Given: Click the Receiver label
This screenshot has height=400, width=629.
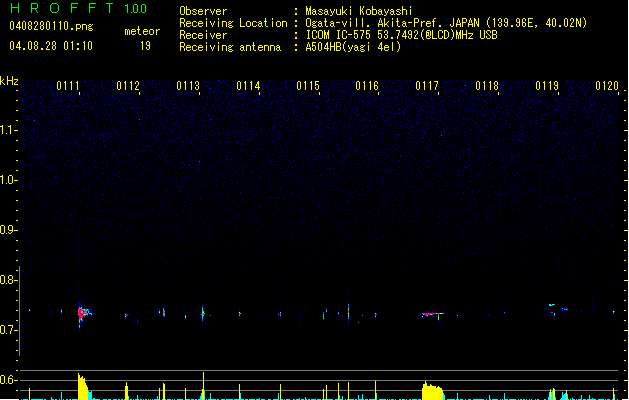Looking at the screenshot, I should pyautogui.click(x=203, y=35).
